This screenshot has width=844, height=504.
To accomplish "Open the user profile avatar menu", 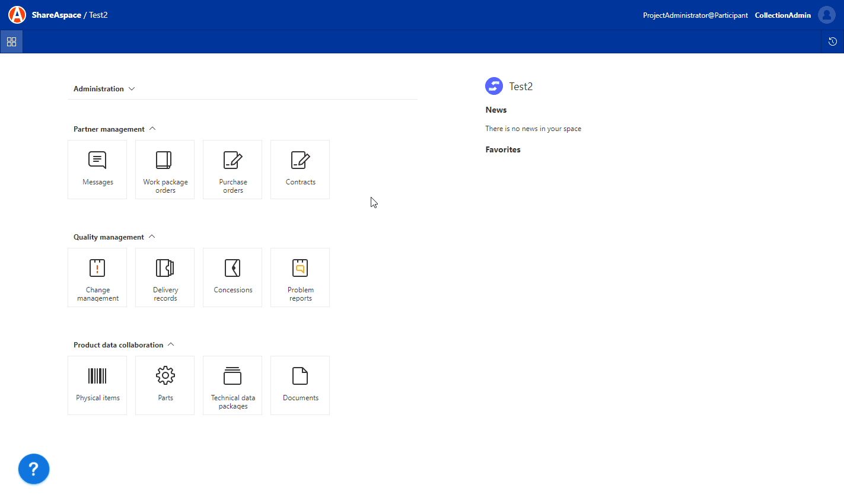I will 826,15.
